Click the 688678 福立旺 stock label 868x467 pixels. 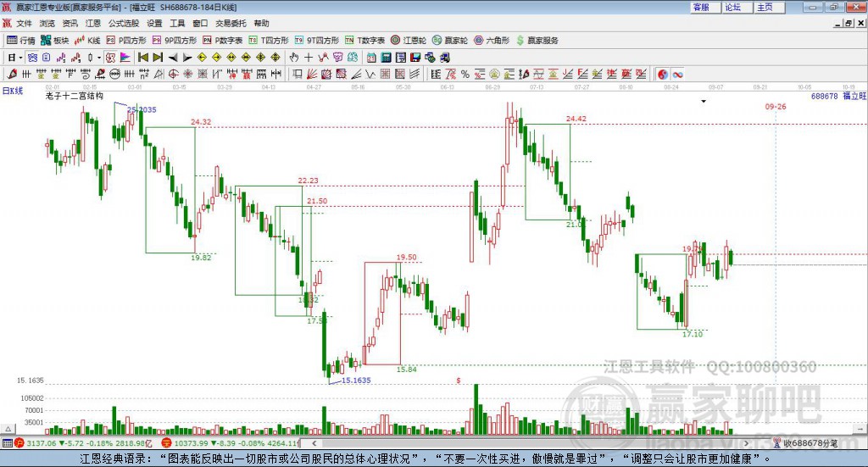838,96
